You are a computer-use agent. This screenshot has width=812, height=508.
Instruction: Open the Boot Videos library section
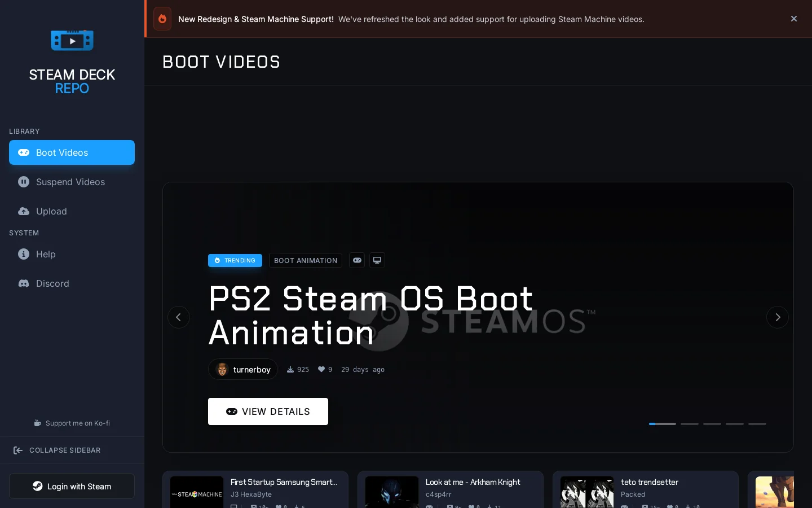tap(72, 152)
